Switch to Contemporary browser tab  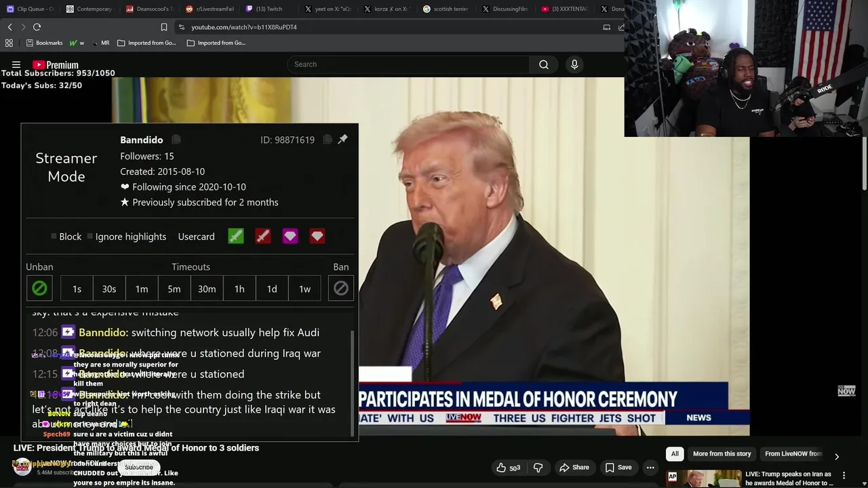pyautogui.click(x=90, y=9)
